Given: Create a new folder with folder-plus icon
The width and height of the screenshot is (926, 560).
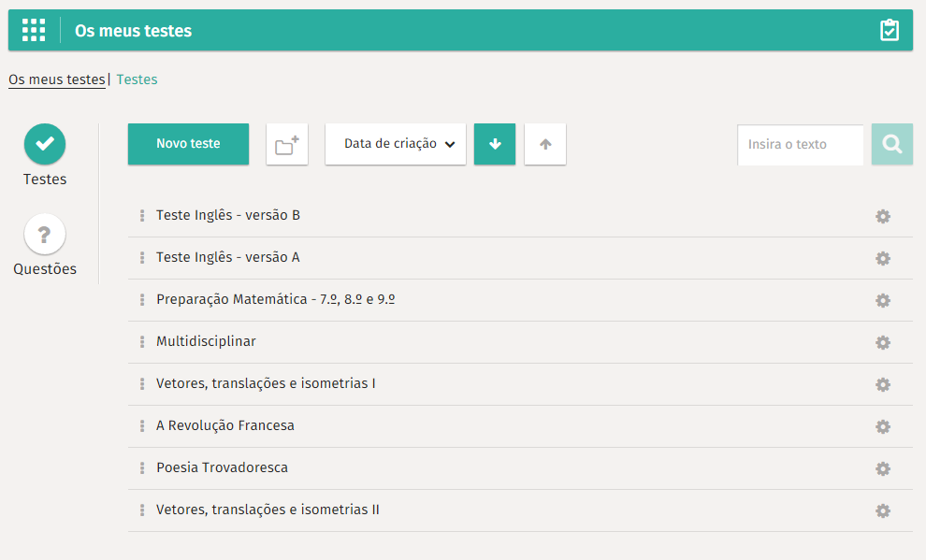Looking at the screenshot, I should point(287,145).
